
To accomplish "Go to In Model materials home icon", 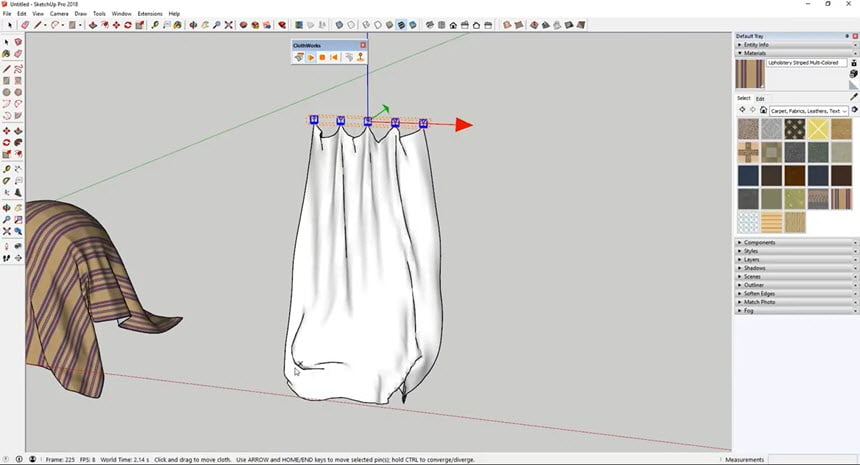I will click(x=763, y=110).
